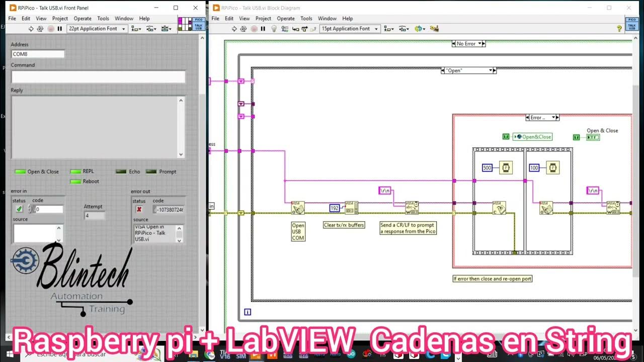Select the 192 numeric constant
The height and width of the screenshot is (362, 644).
pyautogui.click(x=335, y=208)
